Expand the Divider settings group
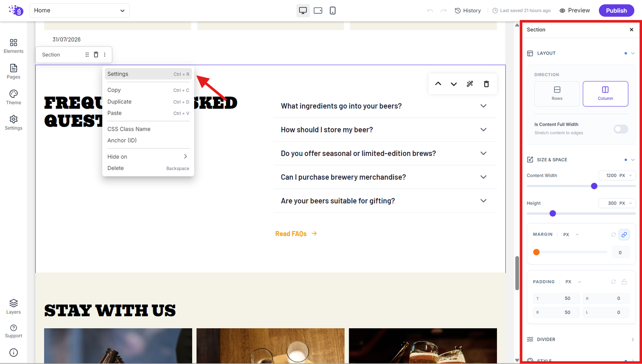Viewport: 642px width, 364px height. (x=581, y=339)
